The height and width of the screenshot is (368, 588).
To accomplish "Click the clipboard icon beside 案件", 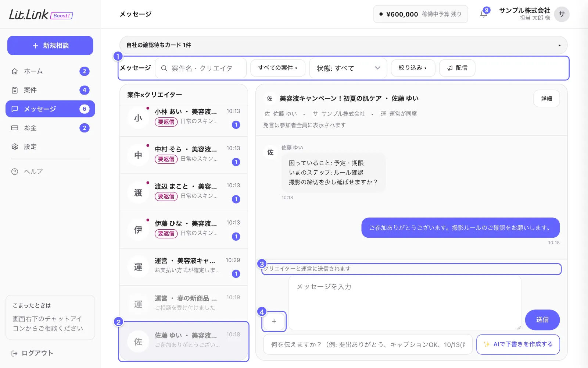I will coord(15,90).
